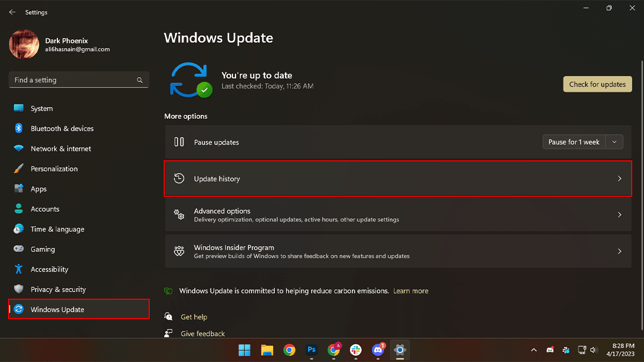Click the Bluetooth & devices icon in sidebar
644x362 pixels.
(x=19, y=129)
